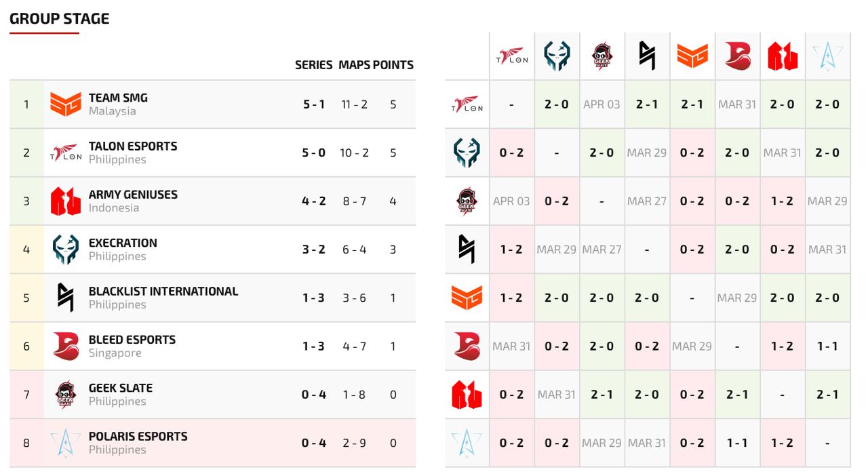The width and height of the screenshot is (868, 476).
Task: Open BLACKLIST INTERNATIONAL team name link
Action: [x=163, y=291]
